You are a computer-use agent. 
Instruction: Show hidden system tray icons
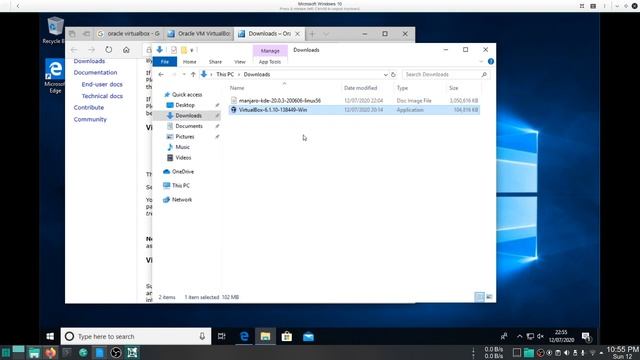point(519,336)
